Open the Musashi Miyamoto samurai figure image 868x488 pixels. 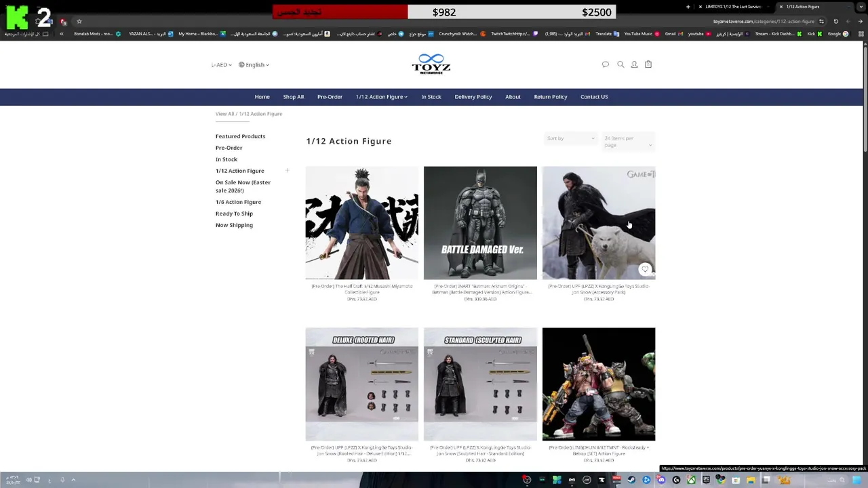(x=361, y=223)
